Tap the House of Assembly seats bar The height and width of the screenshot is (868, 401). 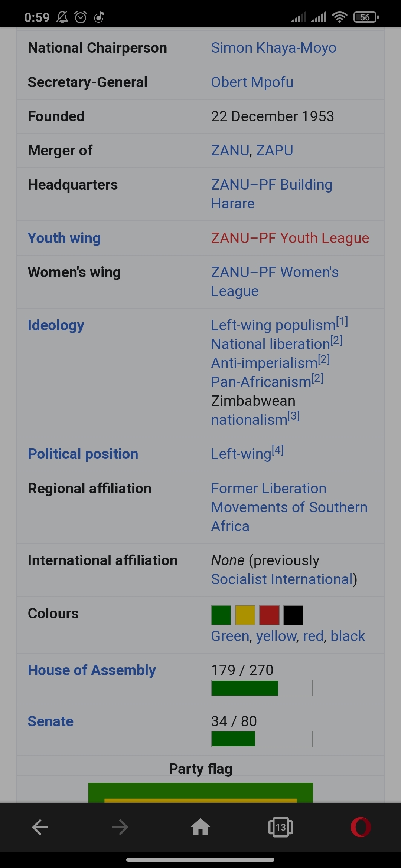click(262, 688)
